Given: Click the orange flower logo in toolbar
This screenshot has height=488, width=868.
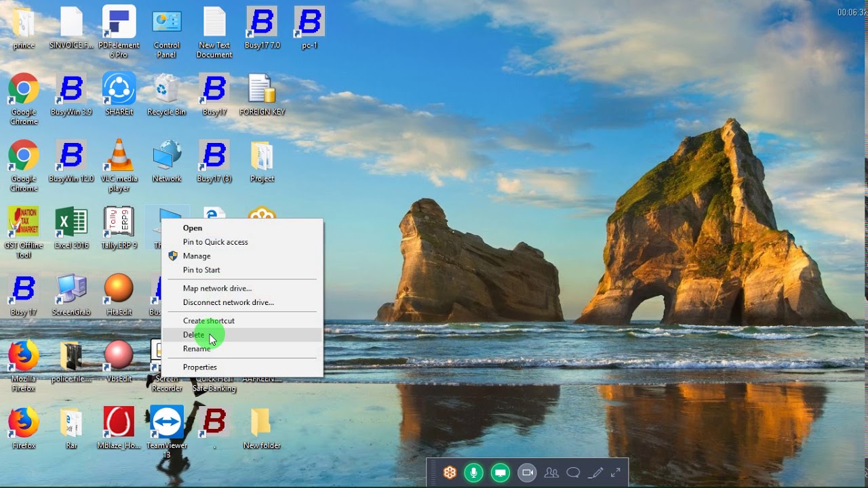Looking at the screenshot, I should 450,472.
